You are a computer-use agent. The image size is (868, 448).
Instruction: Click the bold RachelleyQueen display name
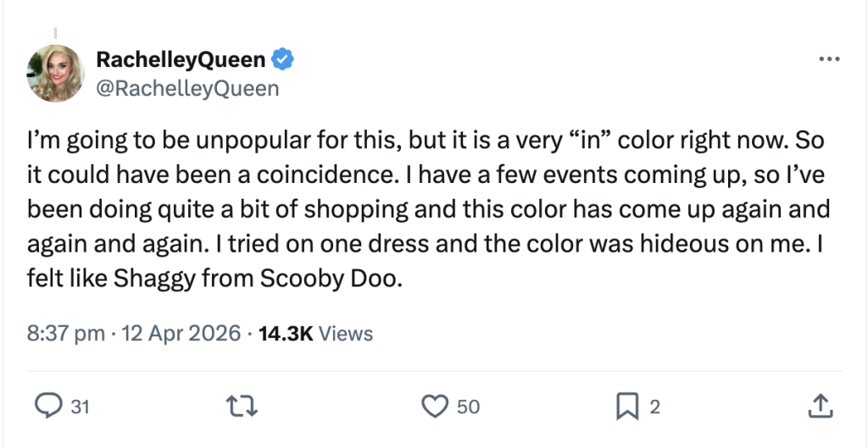tap(181, 59)
